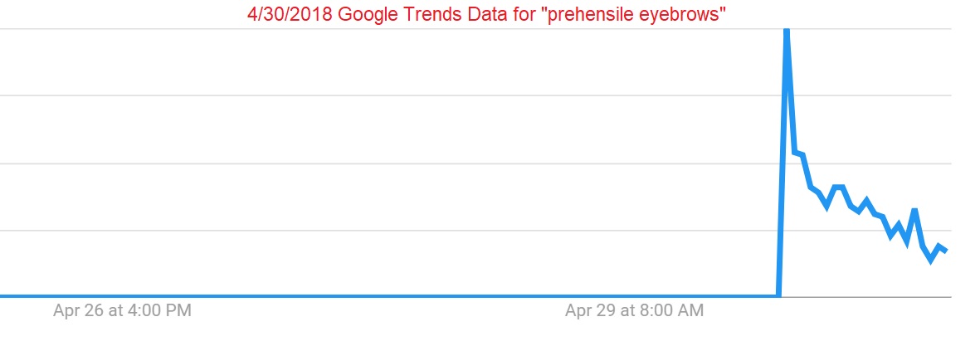This screenshot has width=980, height=346.
Task: Click the base where the spike begins rising
Action: click(x=778, y=295)
